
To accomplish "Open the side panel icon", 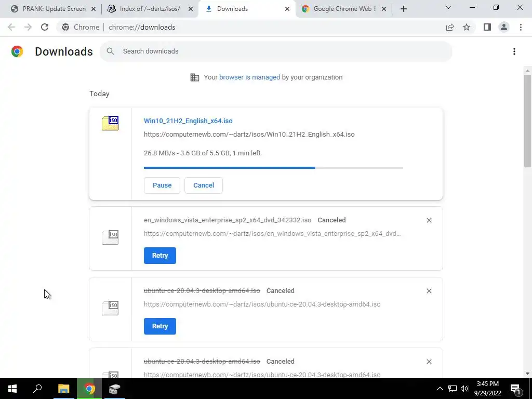I will pyautogui.click(x=487, y=27).
